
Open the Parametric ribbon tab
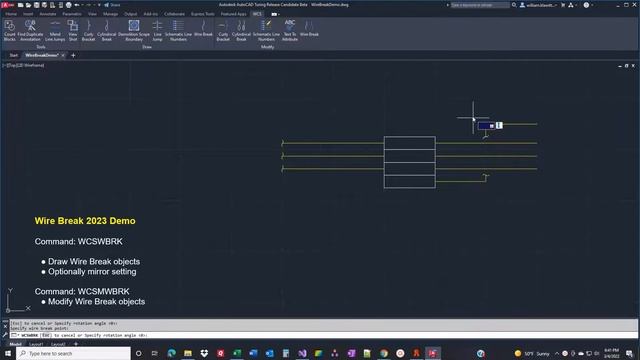(x=72, y=14)
